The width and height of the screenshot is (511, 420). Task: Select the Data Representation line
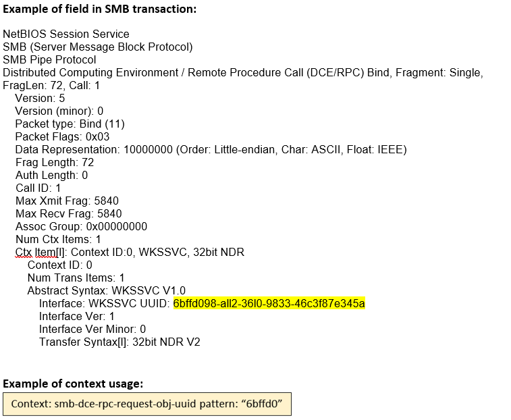coord(211,149)
